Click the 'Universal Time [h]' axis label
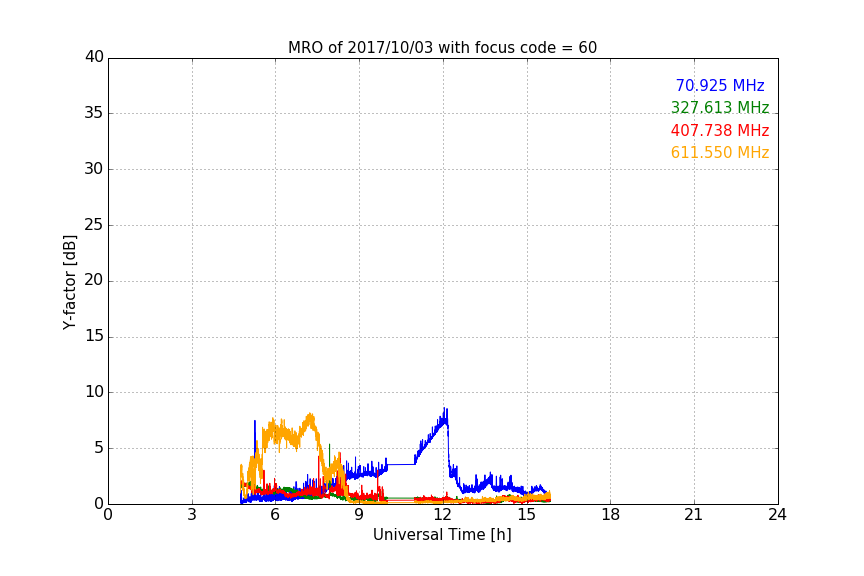This screenshot has height=576, width=864. tap(442, 535)
